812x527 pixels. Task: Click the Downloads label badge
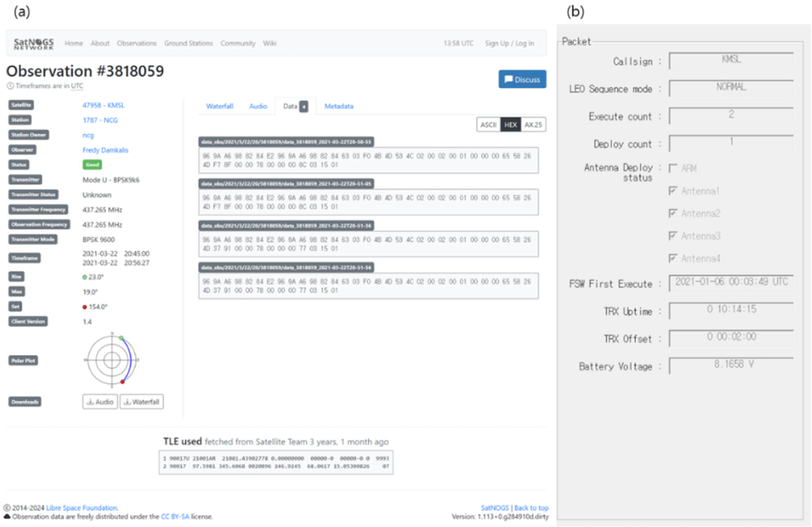(x=25, y=402)
